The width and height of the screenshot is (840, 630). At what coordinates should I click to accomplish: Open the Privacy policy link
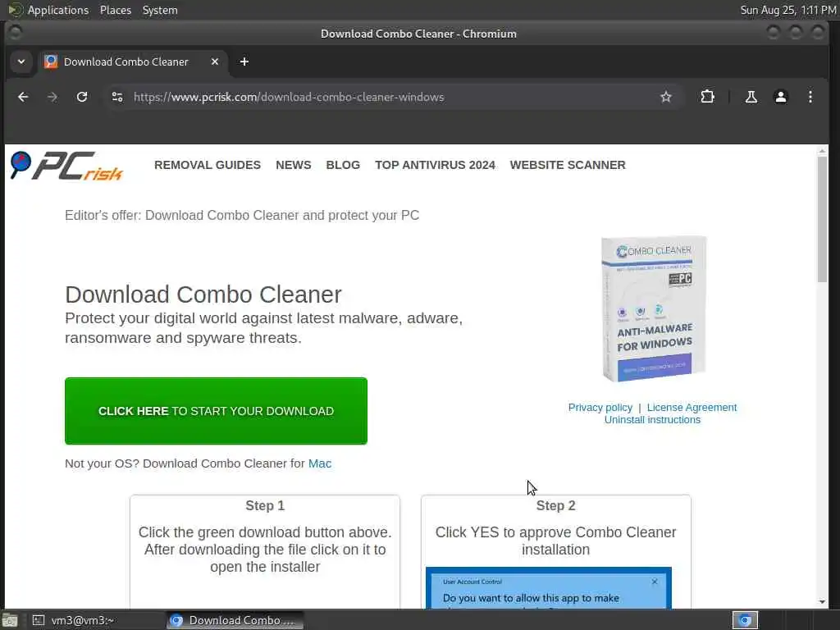(600, 408)
